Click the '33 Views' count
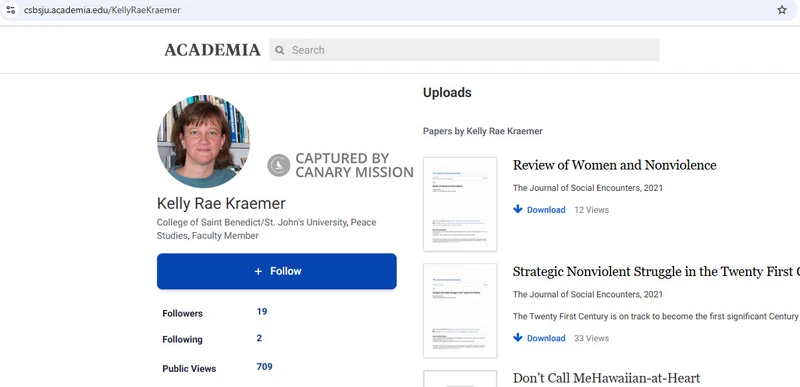Screen dimensions: 800x387 point(591,338)
